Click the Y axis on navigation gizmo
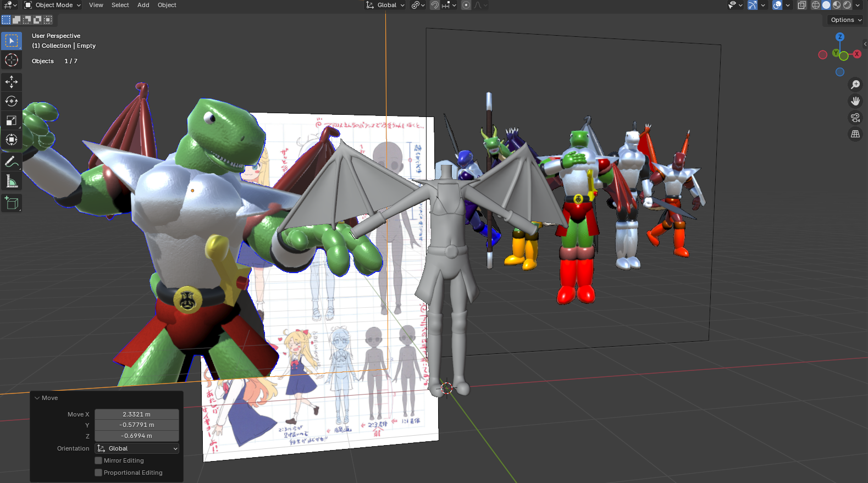This screenshot has height=483, width=868. [x=837, y=53]
